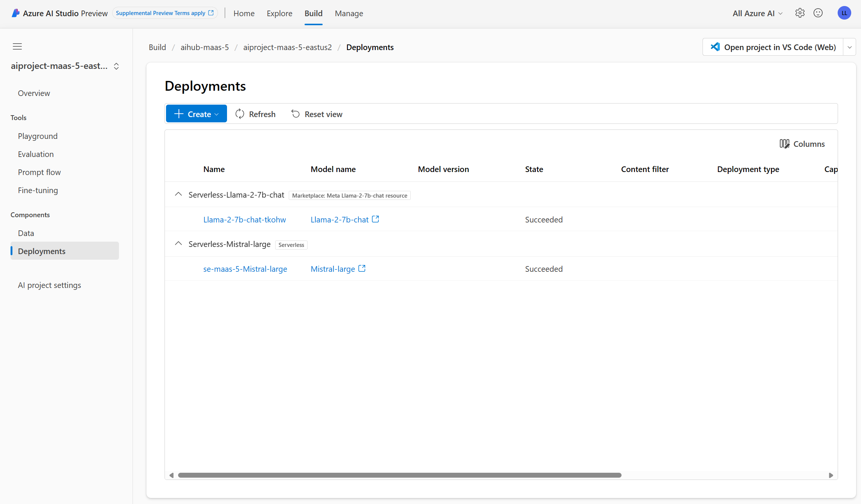Open the VS Code options dropdown arrow
This screenshot has width=861, height=504.
[x=849, y=47]
